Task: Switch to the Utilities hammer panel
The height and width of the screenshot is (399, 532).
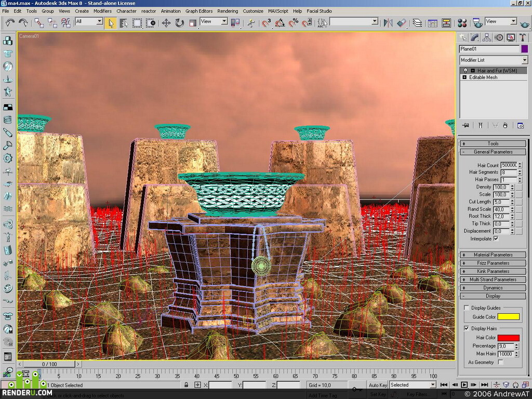Action: point(523,37)
